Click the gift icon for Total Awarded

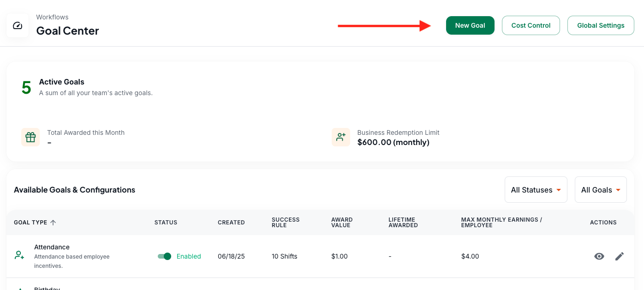[30, 137]
